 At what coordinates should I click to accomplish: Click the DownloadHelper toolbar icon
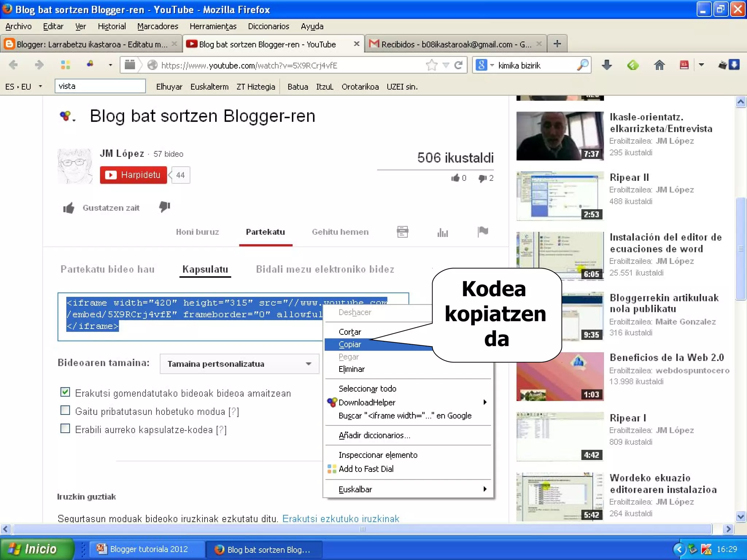pyautogui.click(x=90, y=65)
